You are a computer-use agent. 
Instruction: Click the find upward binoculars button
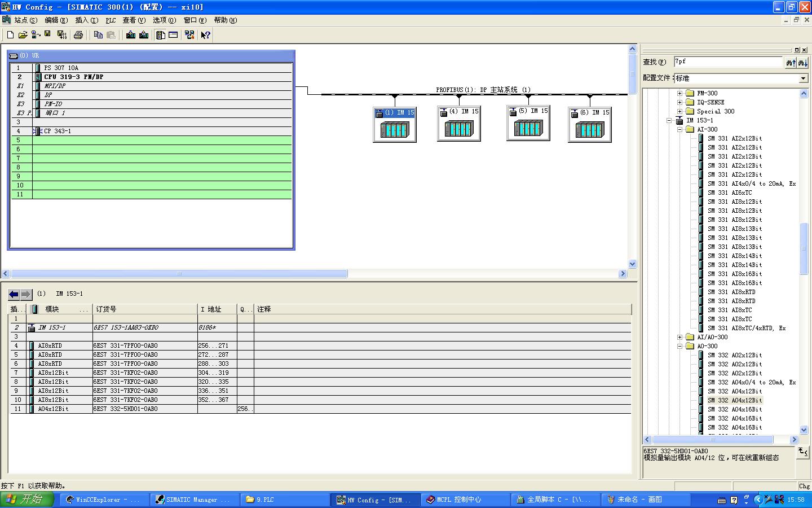tap(791, 63)
